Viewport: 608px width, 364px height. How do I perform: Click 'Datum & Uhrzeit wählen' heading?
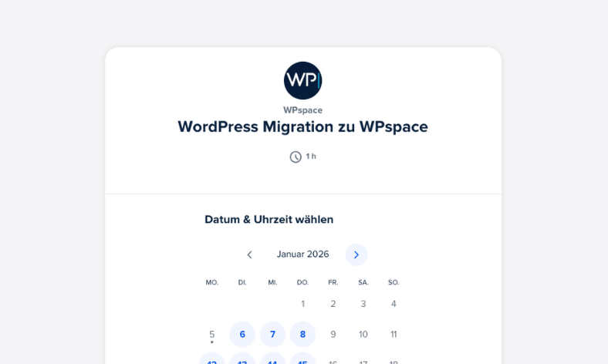click(x=269, y=220)
